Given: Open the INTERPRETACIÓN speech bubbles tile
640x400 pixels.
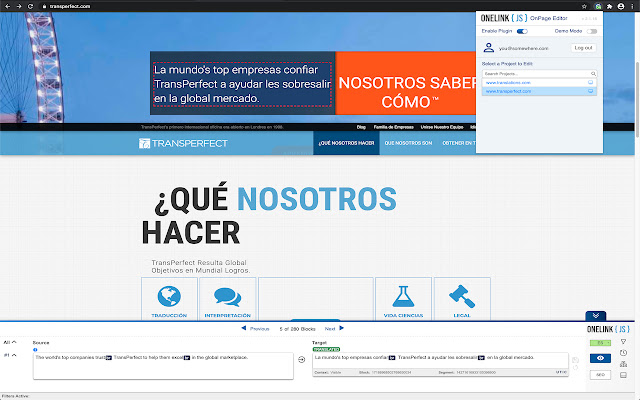Looking at the screenshot, I should tap(227, 299).
